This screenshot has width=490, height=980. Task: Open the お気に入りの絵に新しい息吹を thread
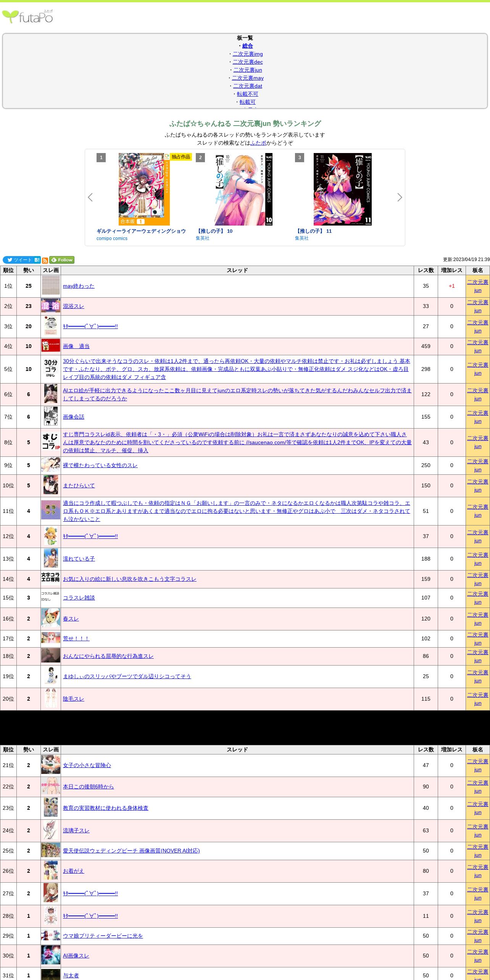[130, 579]
